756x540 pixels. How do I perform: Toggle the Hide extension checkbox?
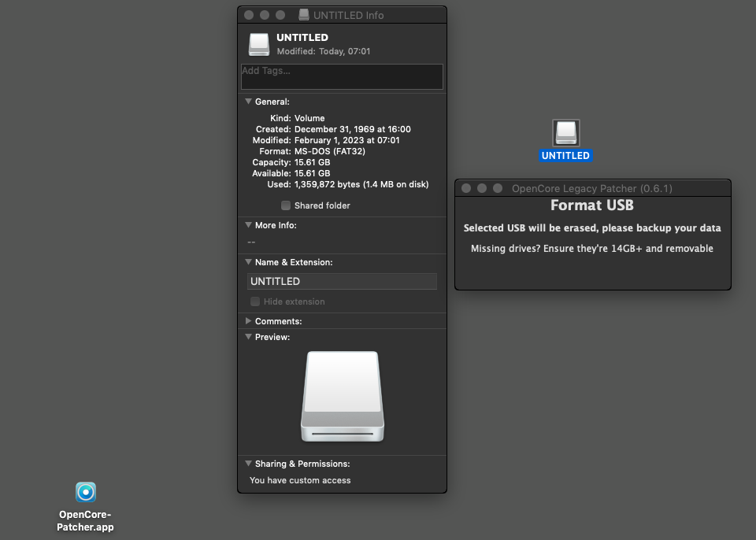coord(255,301)
